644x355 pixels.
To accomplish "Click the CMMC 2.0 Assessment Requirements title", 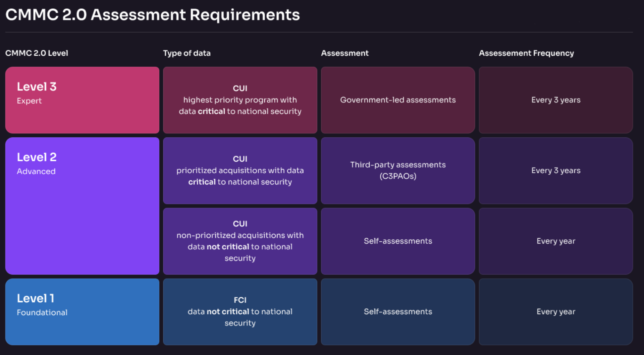I will [153, 15].
